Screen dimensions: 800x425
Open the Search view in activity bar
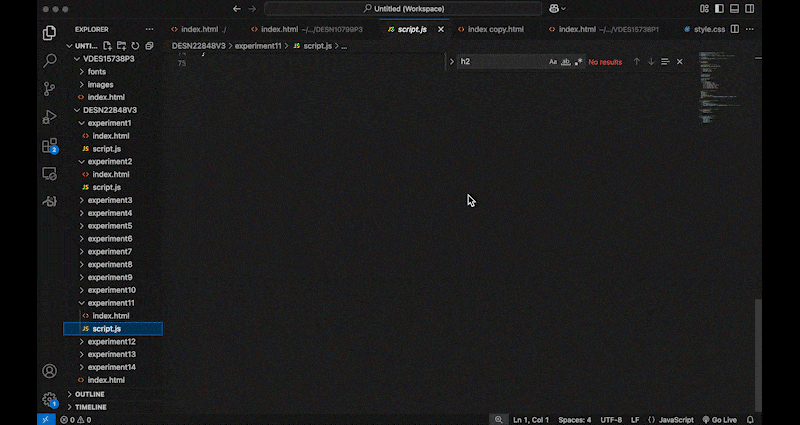point(49,61)
